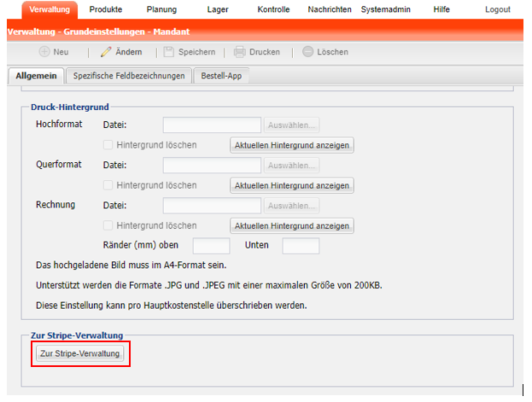Open the Produkte menu

click(x=106, y=9)
